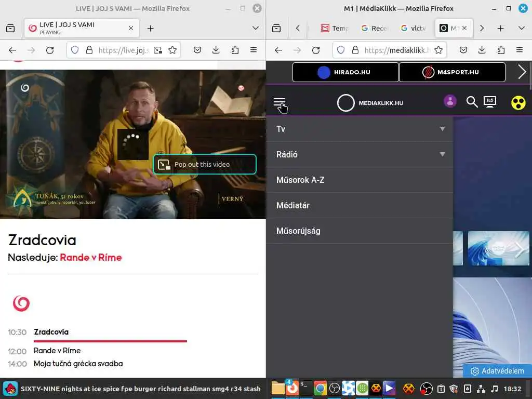Open the ÉLŐ live TV icon
The height and width of the screenshot is (399, 532).
[x=490, y=101]
